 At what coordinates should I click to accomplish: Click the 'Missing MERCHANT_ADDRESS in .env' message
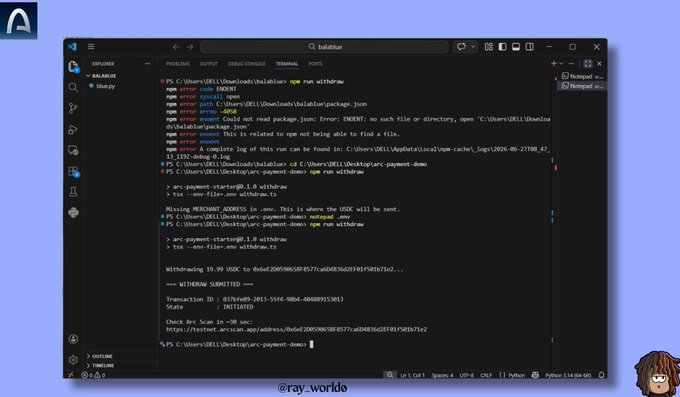pyautogui.click(x=283, y=209)
